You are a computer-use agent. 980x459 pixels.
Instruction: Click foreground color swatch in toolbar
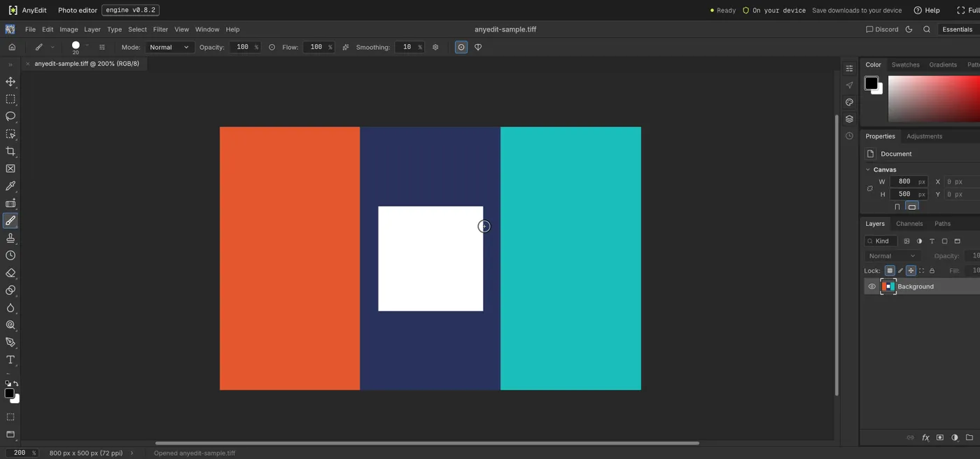click(x=9, y=393)
